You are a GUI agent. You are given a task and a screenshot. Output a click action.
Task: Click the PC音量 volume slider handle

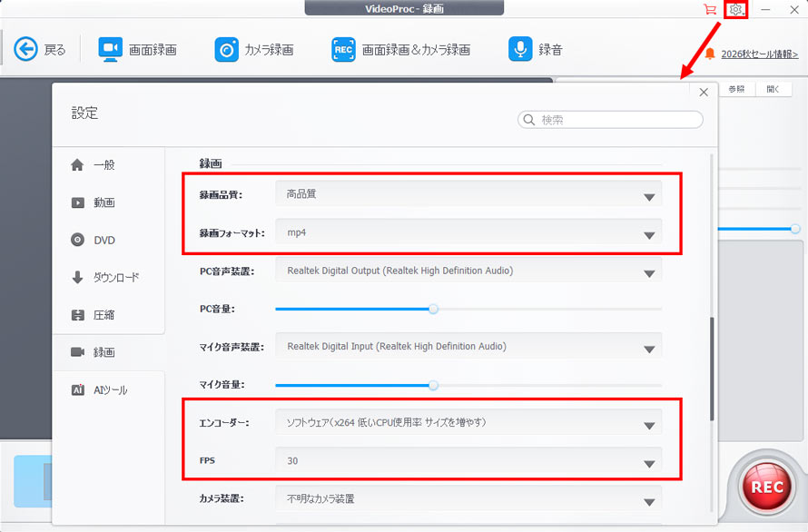pos(433,309)
